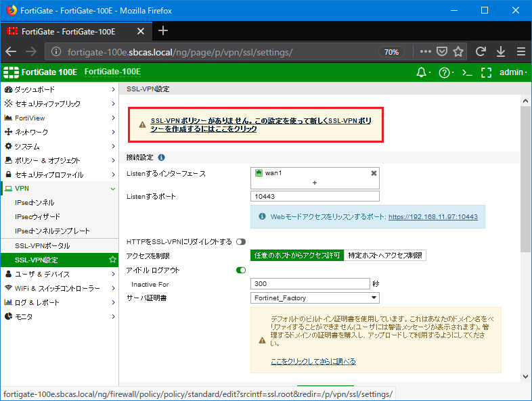Expand the ユーザ & デバイス menu
This screenshot has height=401, width=532.
coord(60,274)
